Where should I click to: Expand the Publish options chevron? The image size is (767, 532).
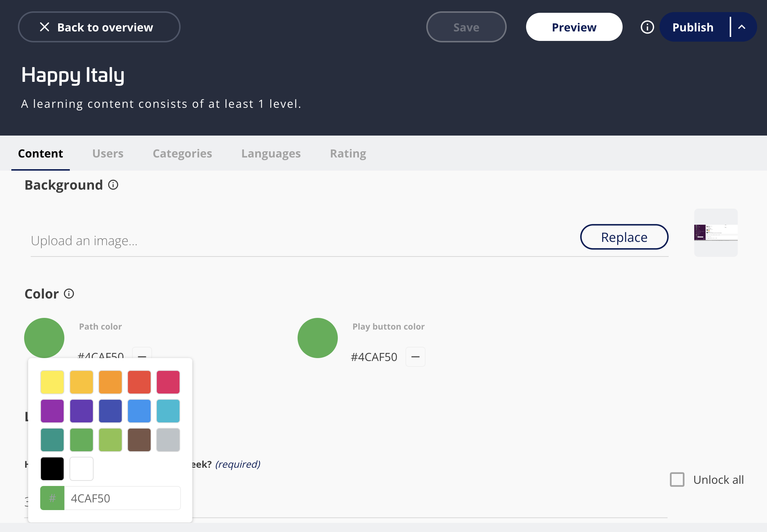point(742,27)
